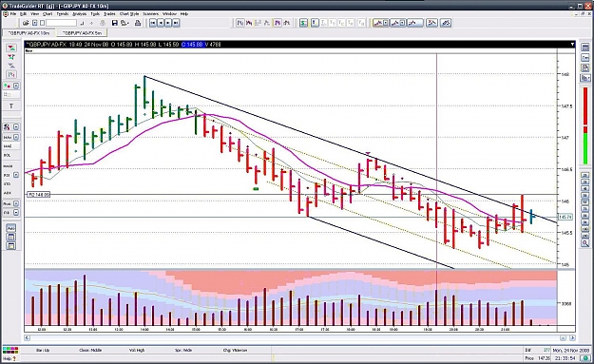
Task: Toggle the MAE indicator button
Action: point(8,146)
